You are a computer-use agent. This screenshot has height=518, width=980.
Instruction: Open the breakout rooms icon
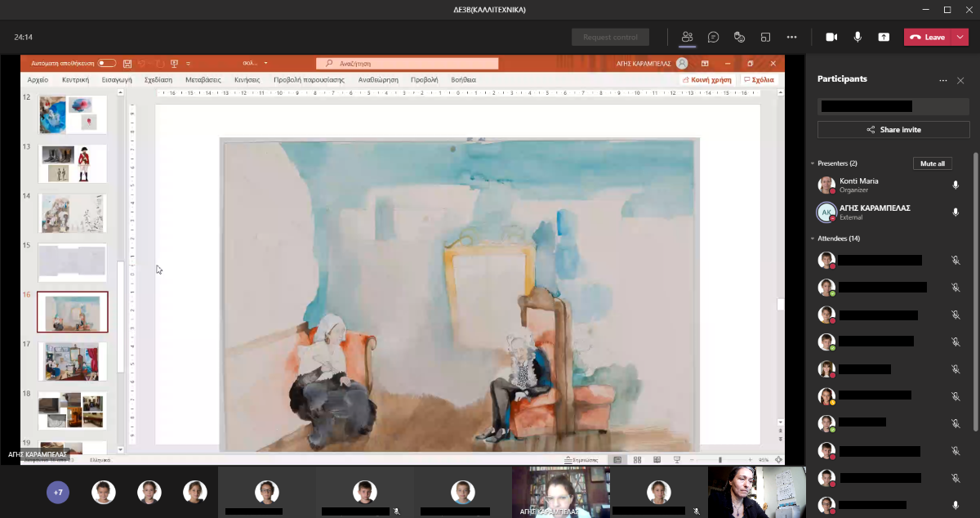pyautogui.click(x=765, y=37)
